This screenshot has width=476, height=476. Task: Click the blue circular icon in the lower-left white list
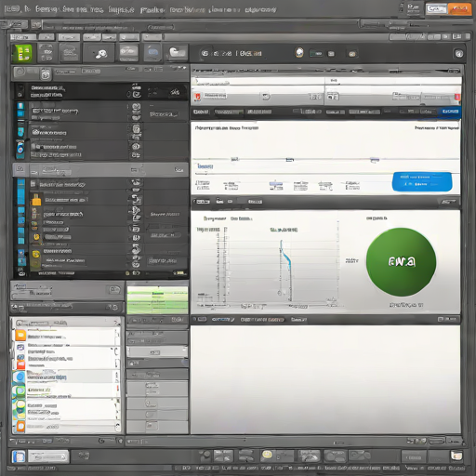point(20,377)
